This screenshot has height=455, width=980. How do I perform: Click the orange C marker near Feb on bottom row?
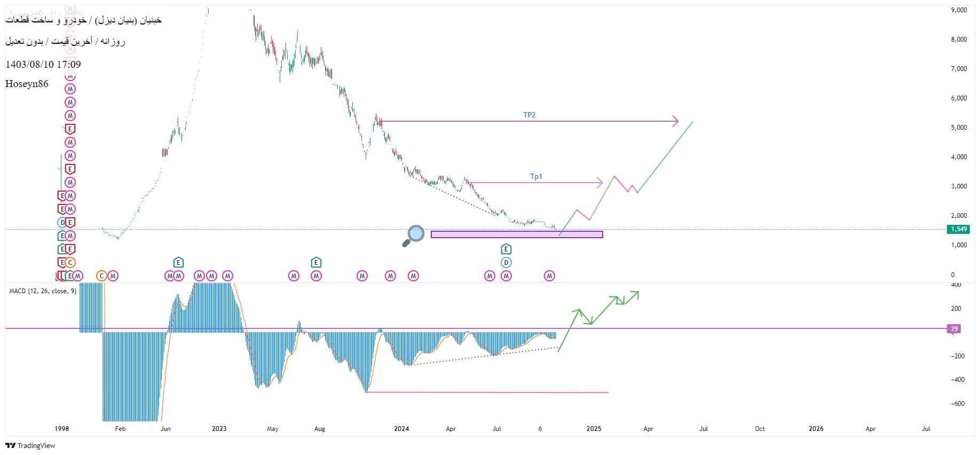pos(101,276)
